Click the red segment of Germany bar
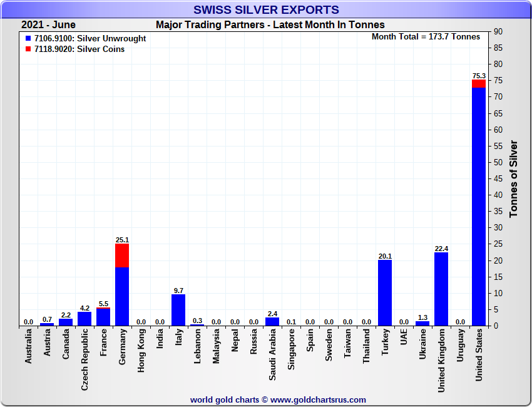 click(122, 255)
